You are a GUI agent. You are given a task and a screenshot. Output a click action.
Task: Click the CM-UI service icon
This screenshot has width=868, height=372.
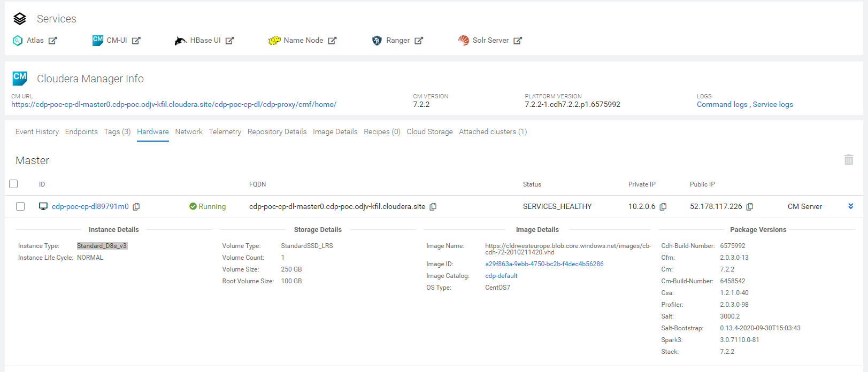[98, 41]
